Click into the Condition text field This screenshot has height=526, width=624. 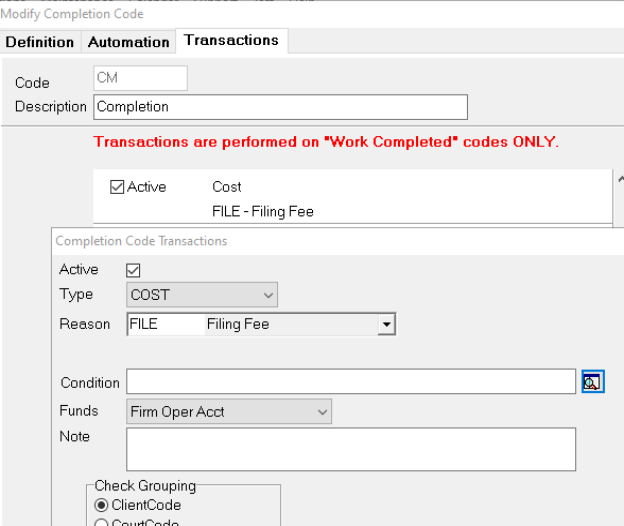(350, 382)
